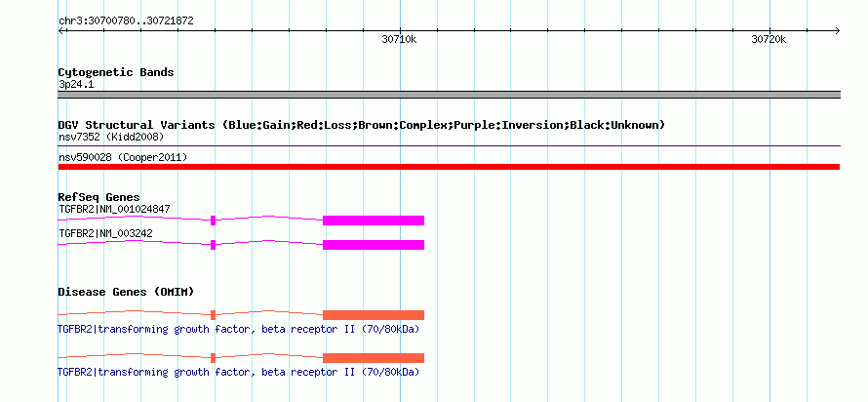Click the small magenta exon of NM_001024847
Viewport: 868px width, 402px height.
[214, 221]
